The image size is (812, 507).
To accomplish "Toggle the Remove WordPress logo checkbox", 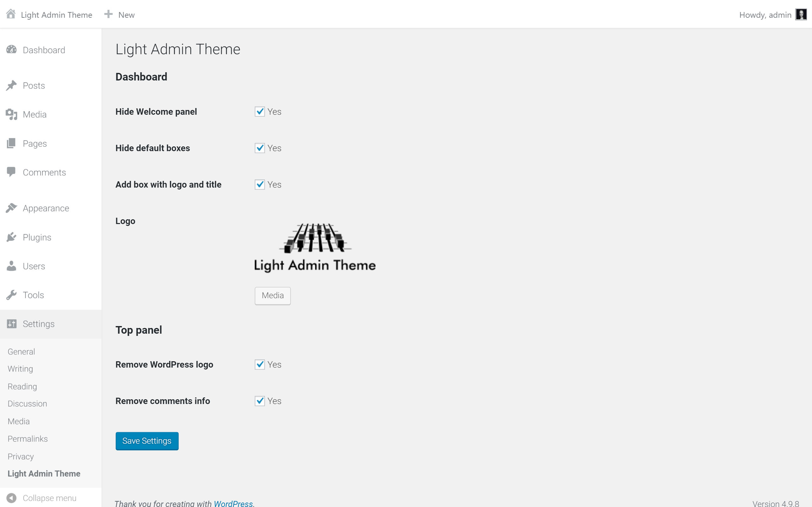I will (x=259, y=364).
